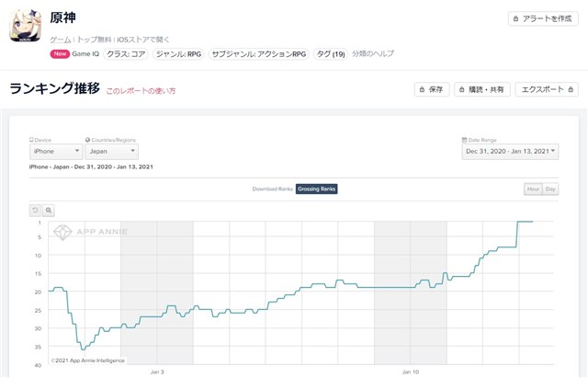Click the lock icon on 購読・共有
Image resolution: width=588 pixels, height=378 pixels.
pyautogui.click(x=462, y=89)
